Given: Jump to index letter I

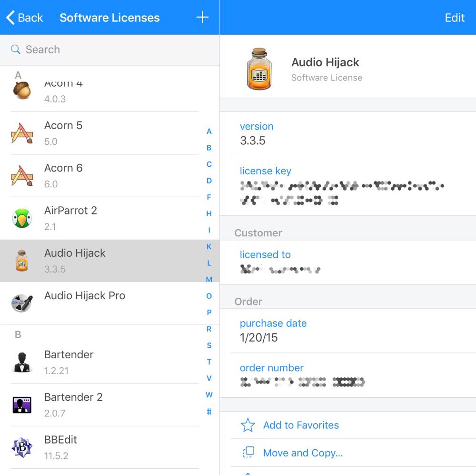Looking at the screenshot, I should click(x=209, y=230).
